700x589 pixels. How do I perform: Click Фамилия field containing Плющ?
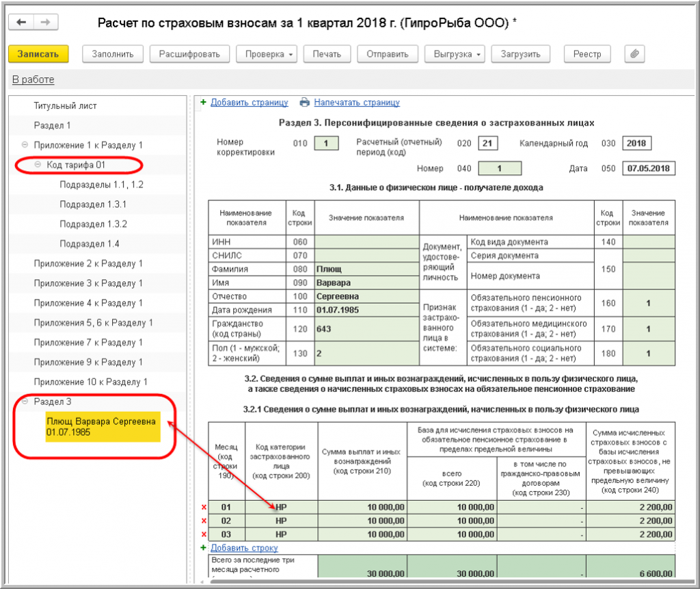point(367,269)
